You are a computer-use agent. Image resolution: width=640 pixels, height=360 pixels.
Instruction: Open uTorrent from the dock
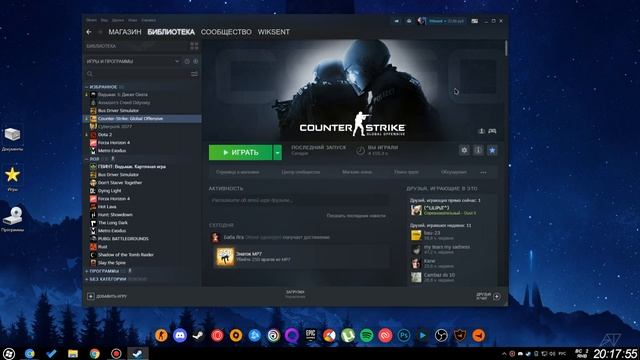348,336
